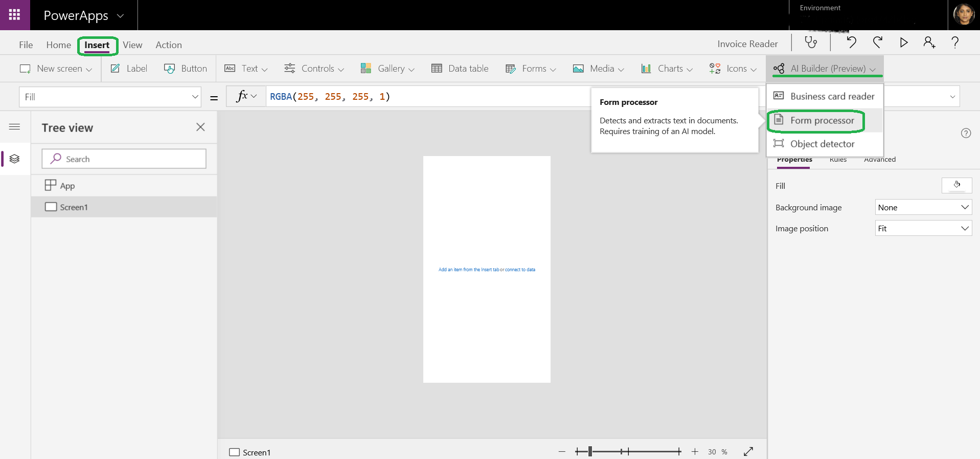The width and height of the screenshot is (980, 459).
Task: Click the Redo arrow icon
Action: [x=878, y=42]
